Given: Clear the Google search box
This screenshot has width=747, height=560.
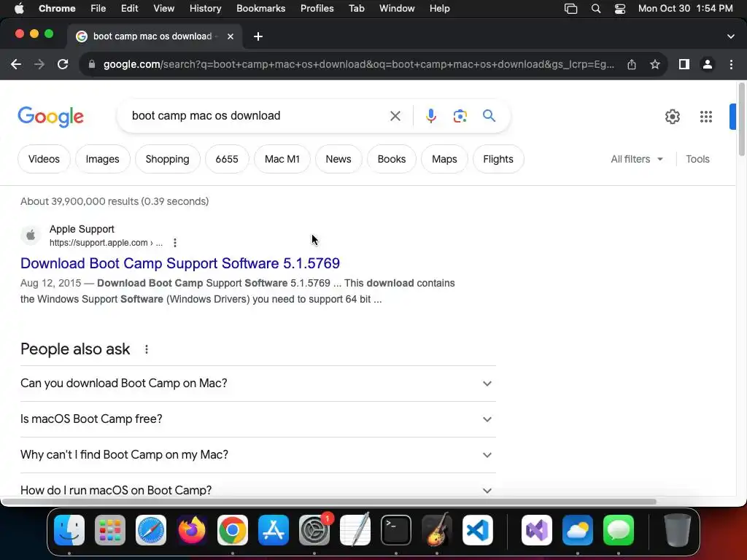Looking at the screenshot, I should coord(395,116).
